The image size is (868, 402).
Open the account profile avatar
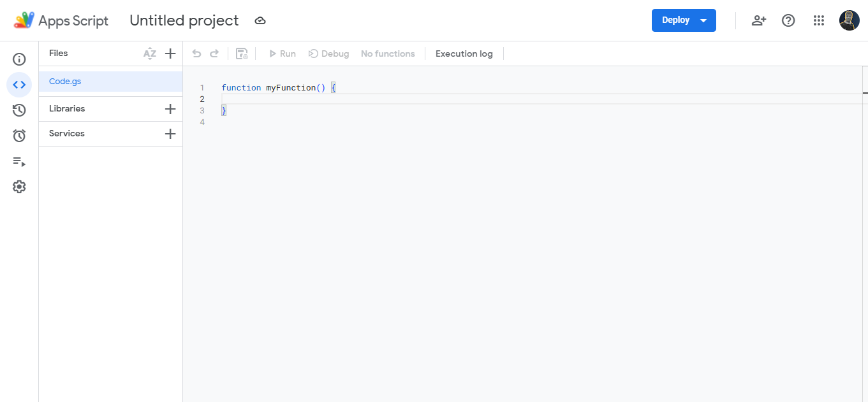click(850, 20)
